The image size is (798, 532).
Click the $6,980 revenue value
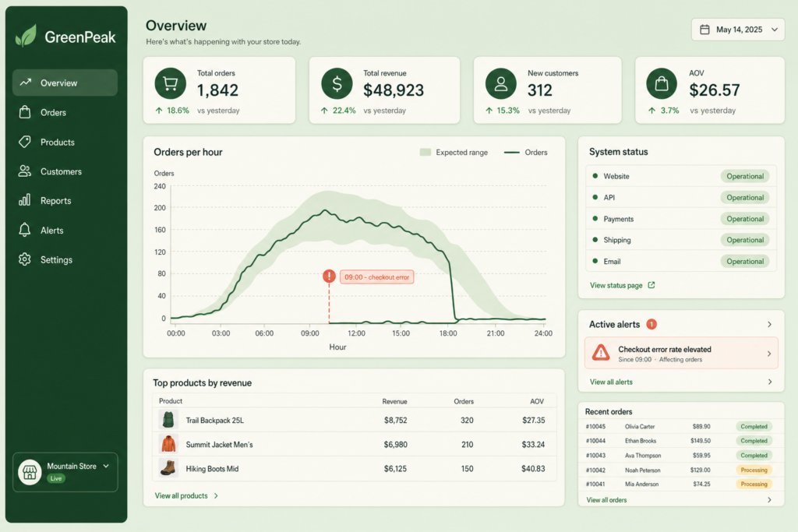pyautogui.click(x=395, y=445)
